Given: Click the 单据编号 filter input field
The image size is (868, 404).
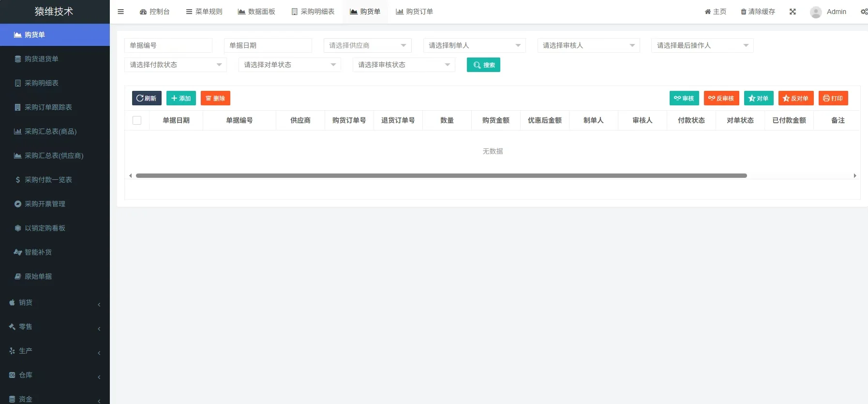Looking at the screenshot, I should tap(168, 45).
